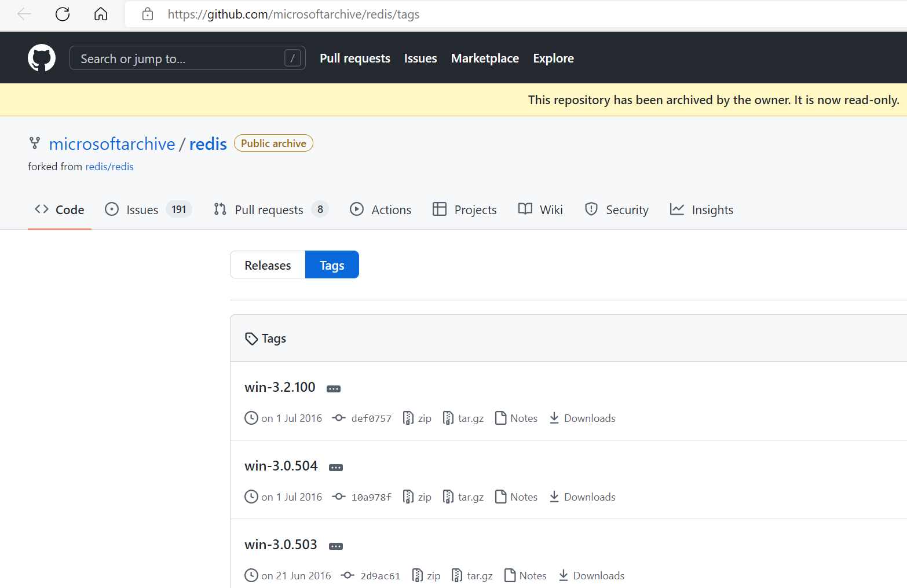Click the padlock site info icon
The width and height of the screenshot is (907, 588).
pyautogui.click(x=148, y=14)
